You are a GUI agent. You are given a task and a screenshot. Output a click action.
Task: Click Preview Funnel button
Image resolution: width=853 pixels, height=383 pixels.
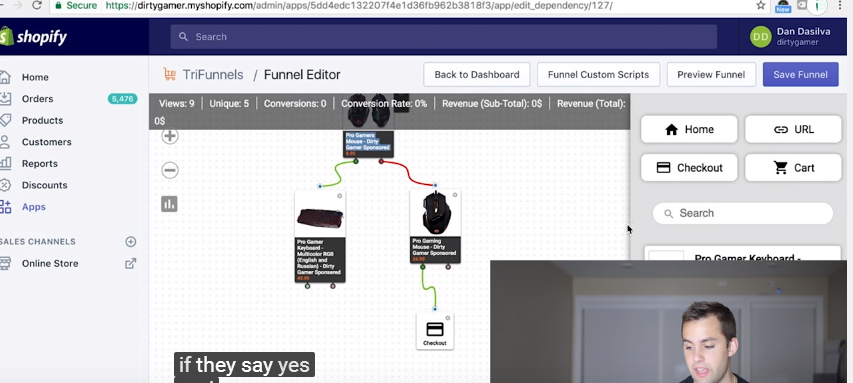(x=711, y=75)
